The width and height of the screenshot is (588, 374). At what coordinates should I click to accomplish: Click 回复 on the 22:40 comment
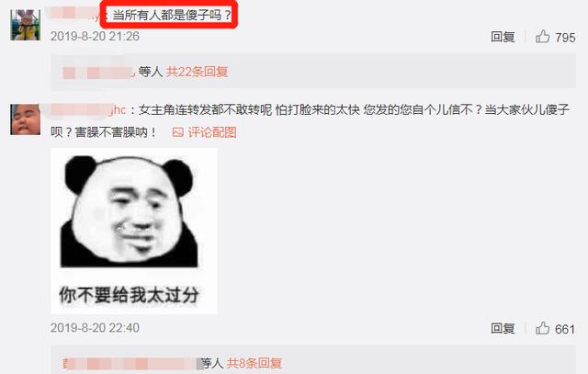tap(503, 328)
